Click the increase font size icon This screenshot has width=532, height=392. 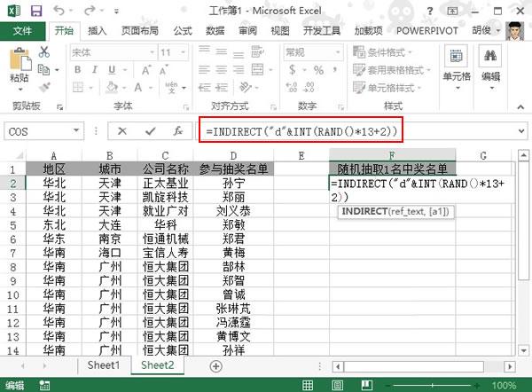pos(146,70)
